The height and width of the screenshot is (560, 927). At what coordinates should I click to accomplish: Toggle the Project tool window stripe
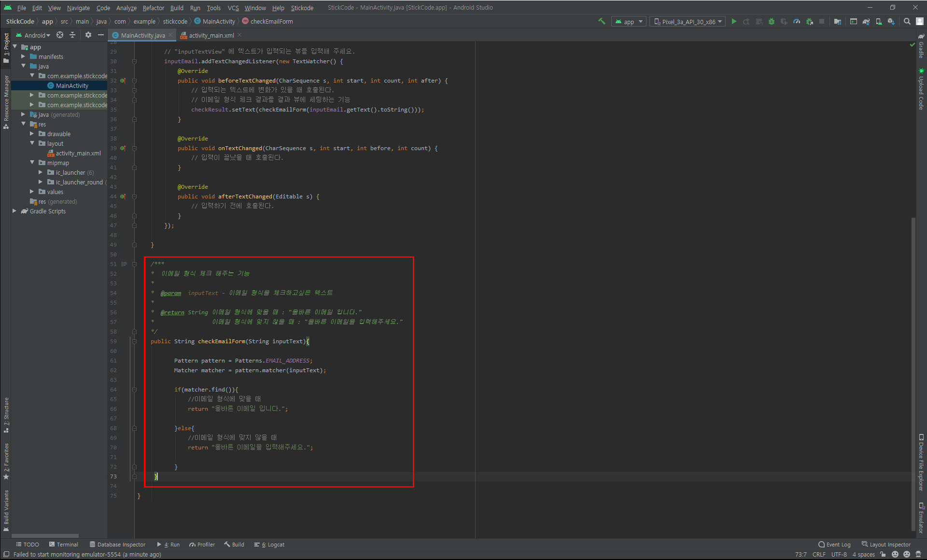[x=6, y=48]
